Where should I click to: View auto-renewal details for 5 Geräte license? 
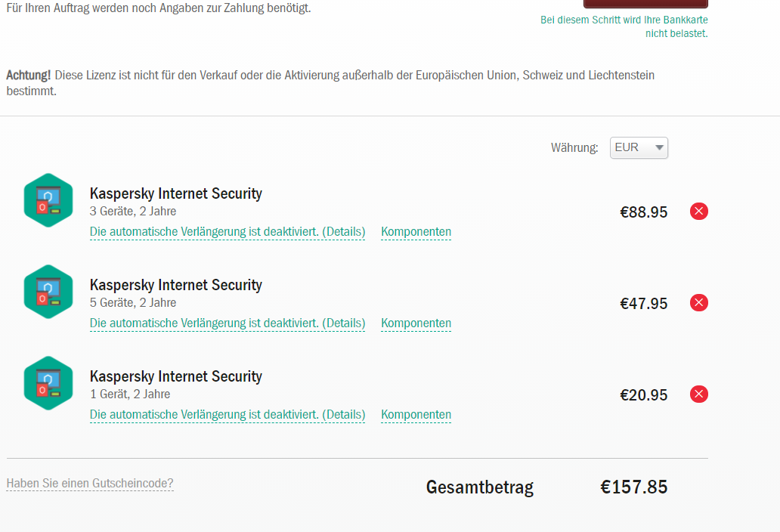(x=227, y=323)
